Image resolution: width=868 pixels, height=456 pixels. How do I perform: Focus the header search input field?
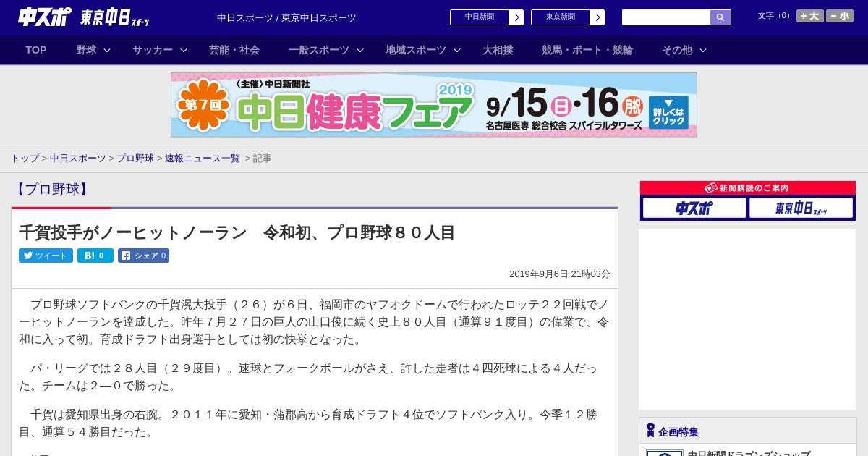[666, 17]
